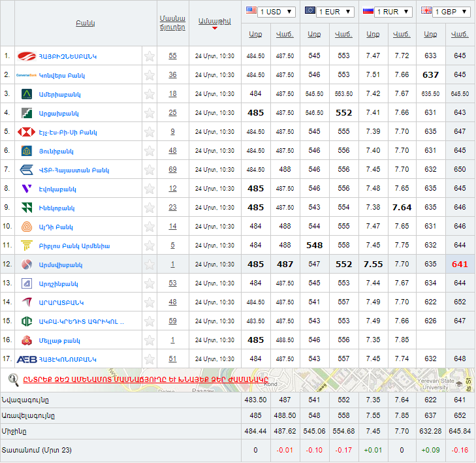Sort by the Ամսաթիվ date column header

pos(215,22)
